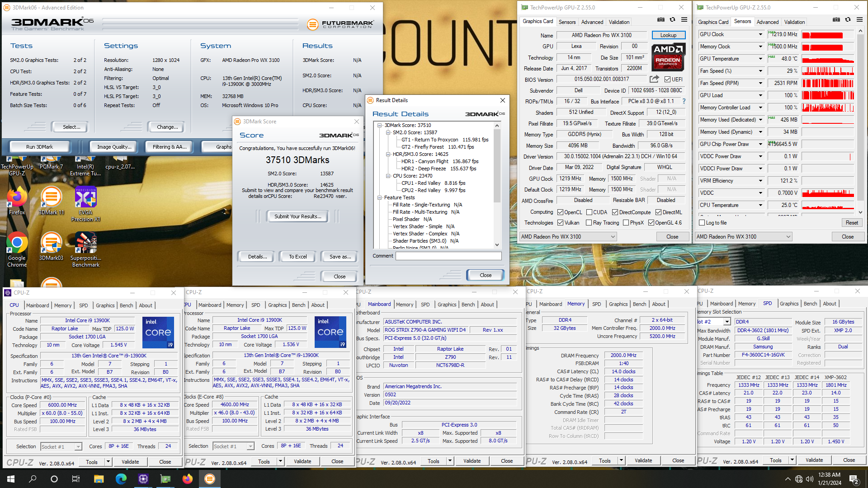Toggle the Vulkan checkbox
Viewport: 868px width, 488px height.
pos(560,223)
